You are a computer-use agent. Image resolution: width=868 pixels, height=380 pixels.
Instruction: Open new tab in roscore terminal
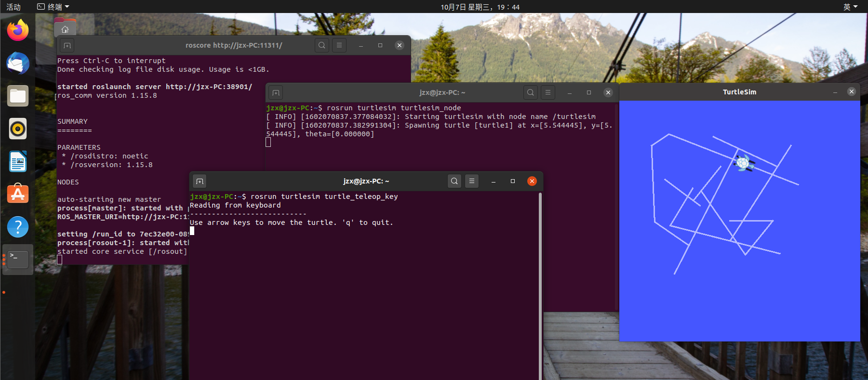pos(67,45)
